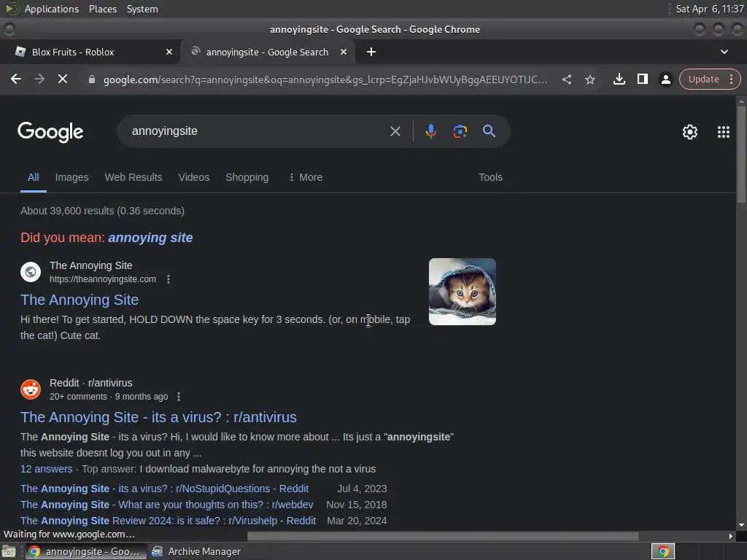Screen dimensions: 747x560
Task: Click the kitten thumbnail image
Action: (x=462, y=292)
